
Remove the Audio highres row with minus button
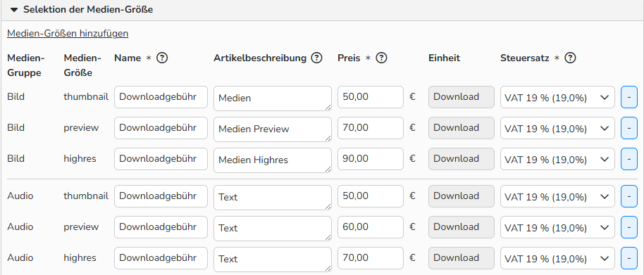tap(628, 258)
